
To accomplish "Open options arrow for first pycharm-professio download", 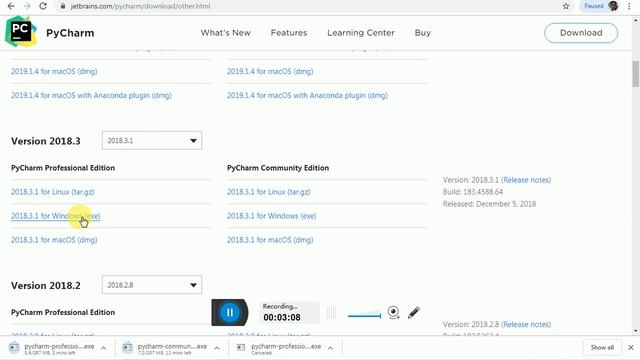I will 104,348.
